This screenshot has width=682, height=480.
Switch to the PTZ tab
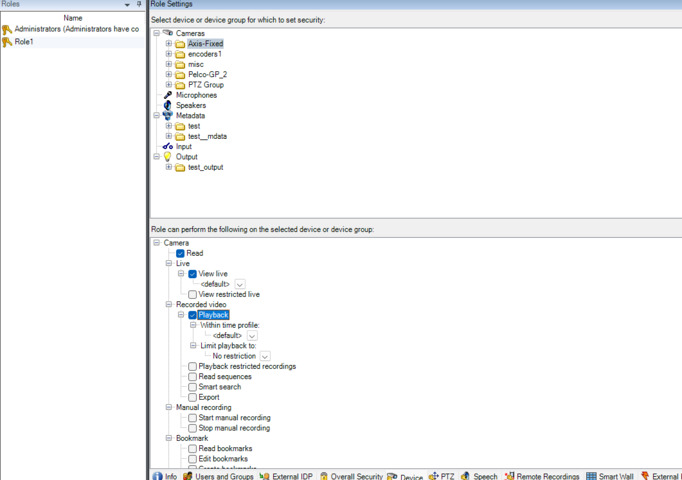(x=441, y=476)
